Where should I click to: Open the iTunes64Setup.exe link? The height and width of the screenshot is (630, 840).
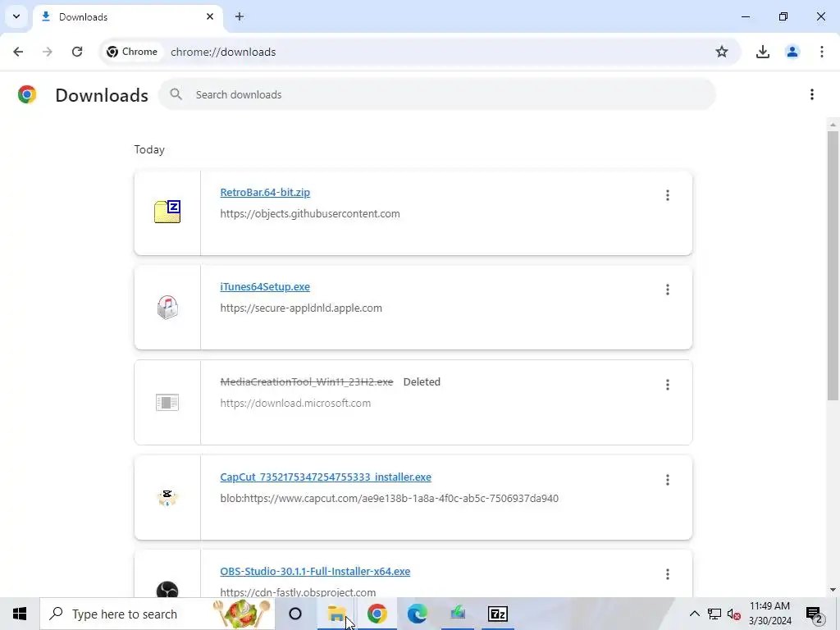265,286
